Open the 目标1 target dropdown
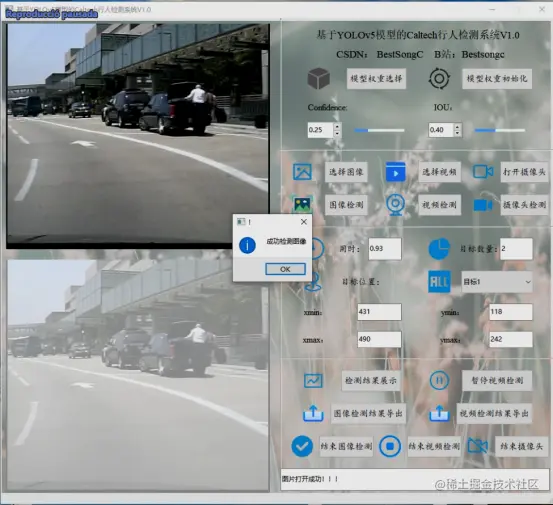The image size is (553, 505). (x=497, y=282)
